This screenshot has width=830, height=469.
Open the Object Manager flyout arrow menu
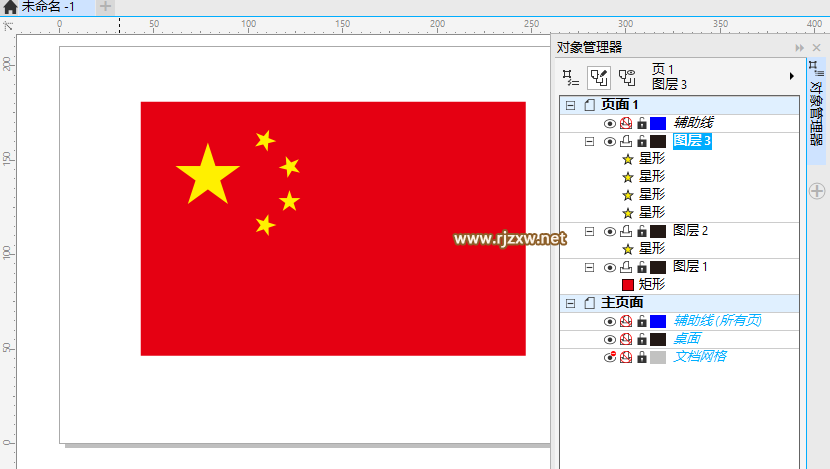(x=791, y=76)
